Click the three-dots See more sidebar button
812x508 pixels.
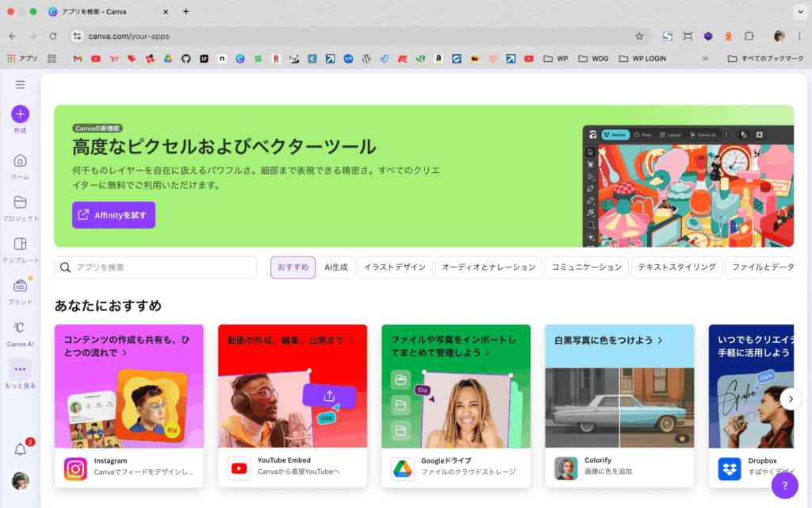click(x=20, y=369)
